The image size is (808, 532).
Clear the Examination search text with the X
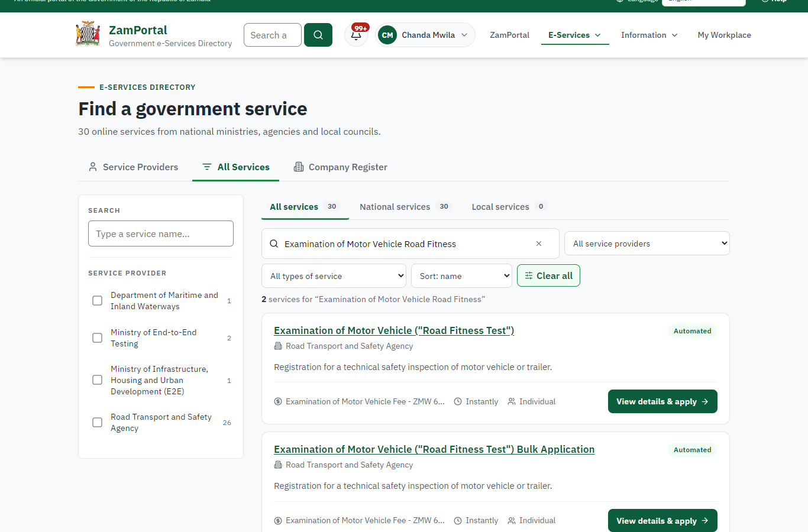[539, 244]
